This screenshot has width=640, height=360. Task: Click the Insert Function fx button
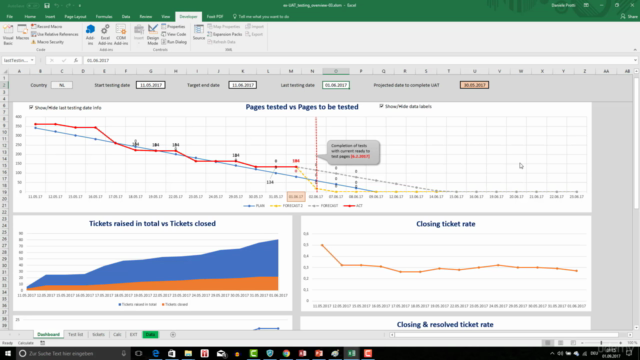76,60
